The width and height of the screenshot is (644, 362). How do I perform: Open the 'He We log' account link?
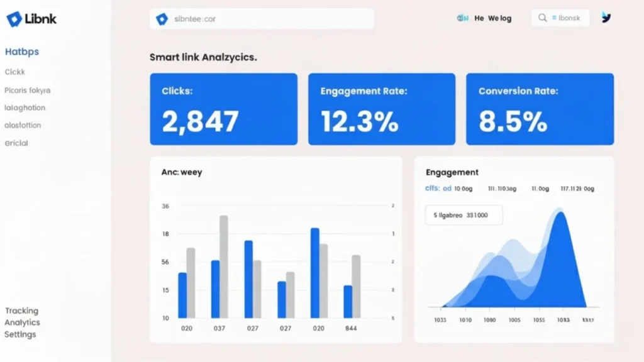point(492,18)
